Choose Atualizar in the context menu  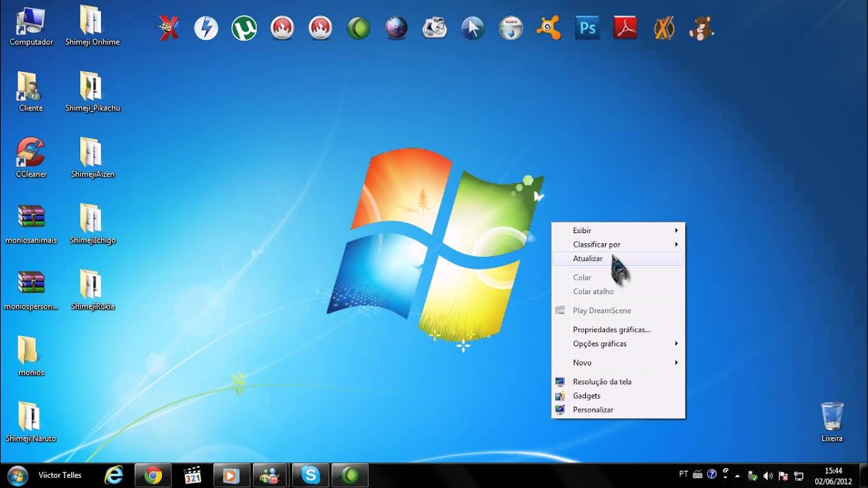click(x=618, y=259)
